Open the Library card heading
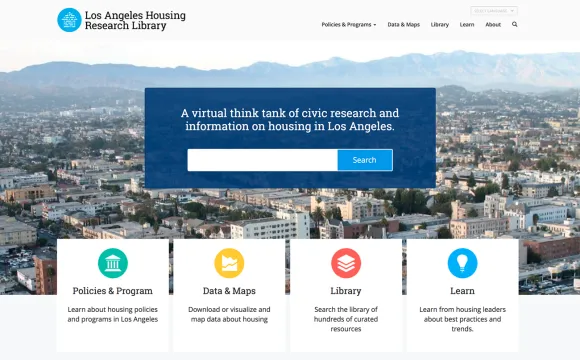580x360 pixels. 346,291
